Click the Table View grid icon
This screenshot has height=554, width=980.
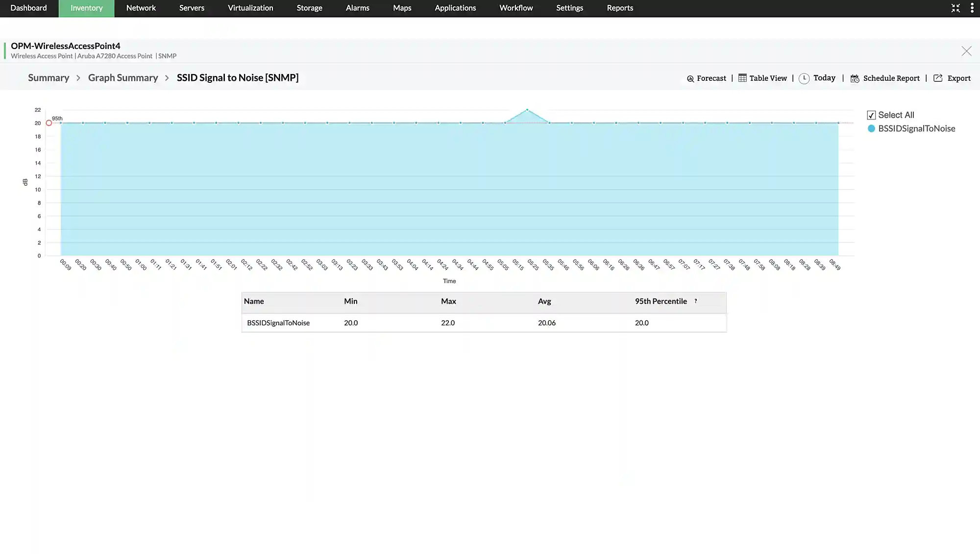[x=742, y=78]
